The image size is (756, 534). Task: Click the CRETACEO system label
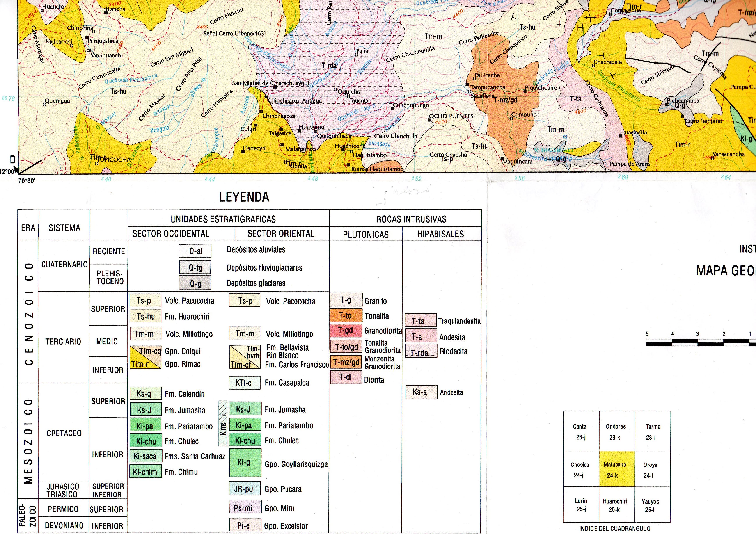click(64, 433)
